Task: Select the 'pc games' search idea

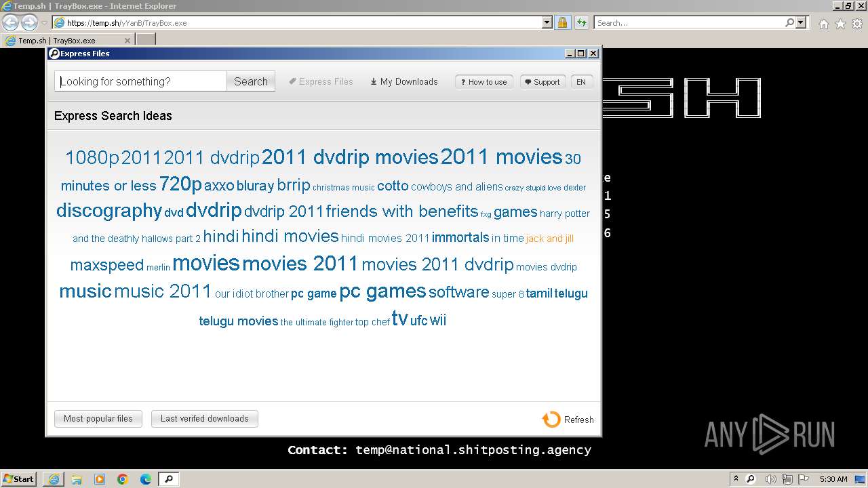Action: click(382, 291)
